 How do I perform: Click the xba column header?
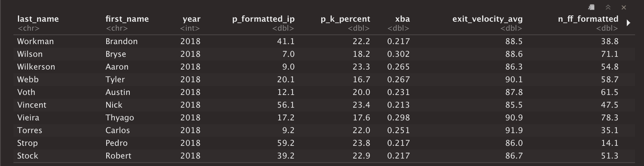(402, 19)
